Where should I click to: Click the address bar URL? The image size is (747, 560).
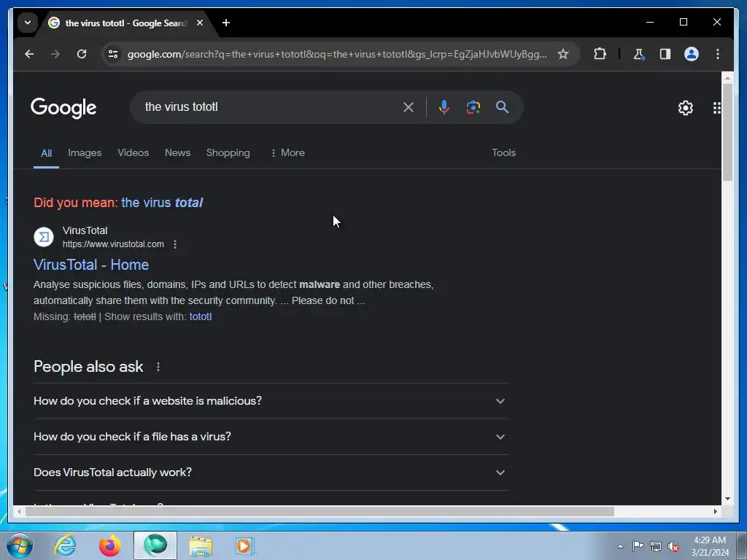click(x=337, y=54)
